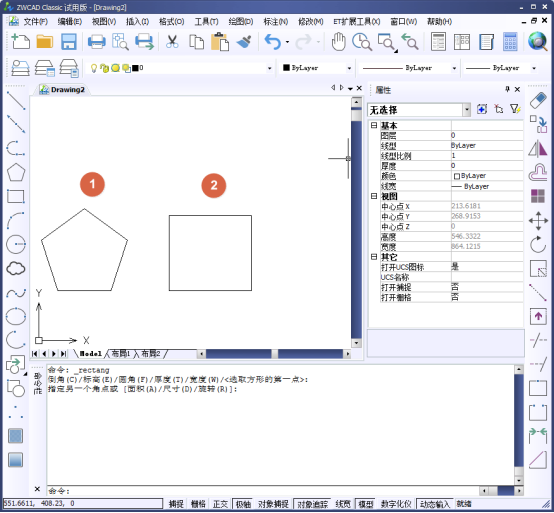The width and height of the screenshot is (554, 513).
Task: Choose the Revision Cloud tool
Action: click(x=16, y=269)
